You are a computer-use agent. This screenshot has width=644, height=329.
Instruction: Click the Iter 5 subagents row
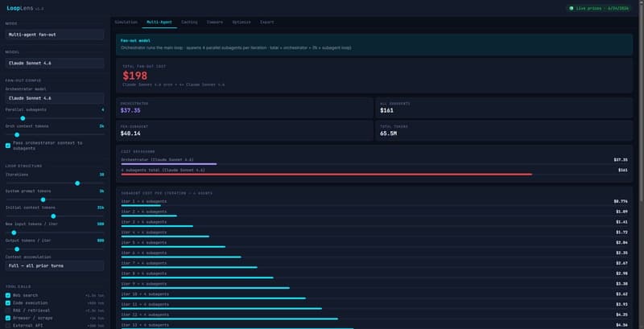pos(374,244)
